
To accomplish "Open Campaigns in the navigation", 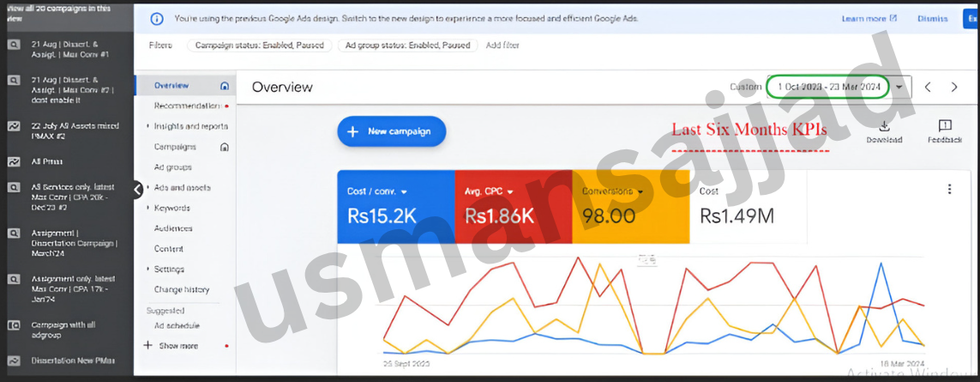I will tap(175, 147).
